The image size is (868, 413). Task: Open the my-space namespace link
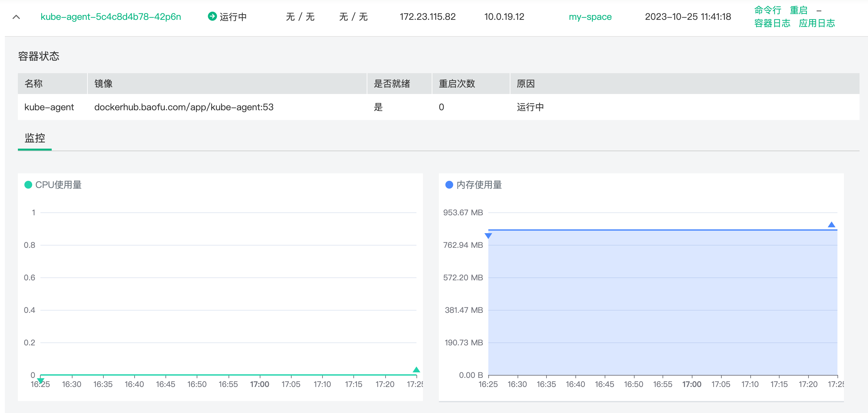[x=590, y=17]
